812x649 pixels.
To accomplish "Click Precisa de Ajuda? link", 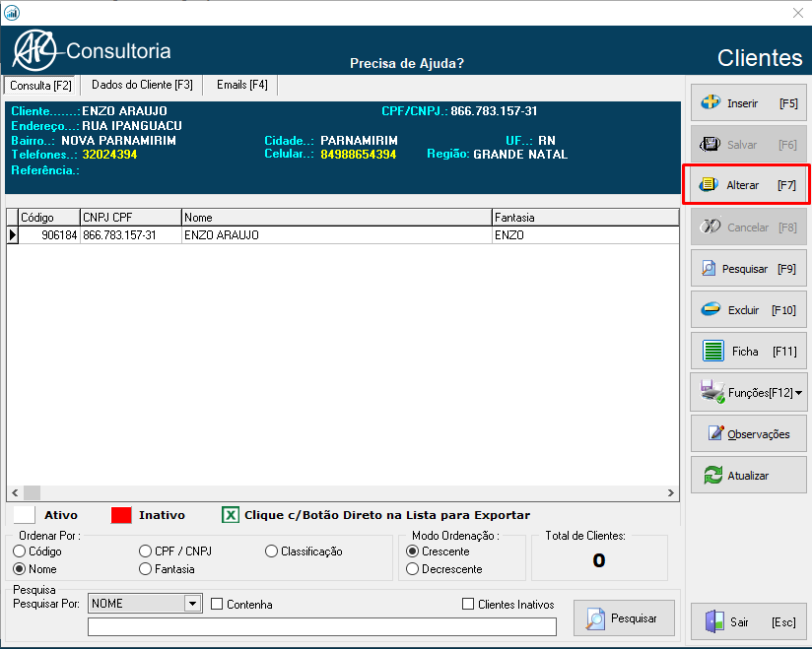I will [407, 63].
